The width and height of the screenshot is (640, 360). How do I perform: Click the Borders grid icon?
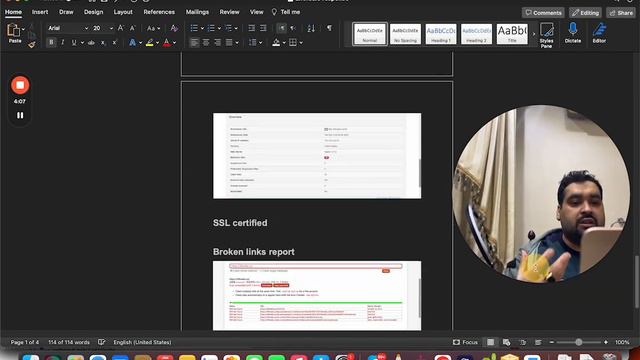(x=293, y=42)
